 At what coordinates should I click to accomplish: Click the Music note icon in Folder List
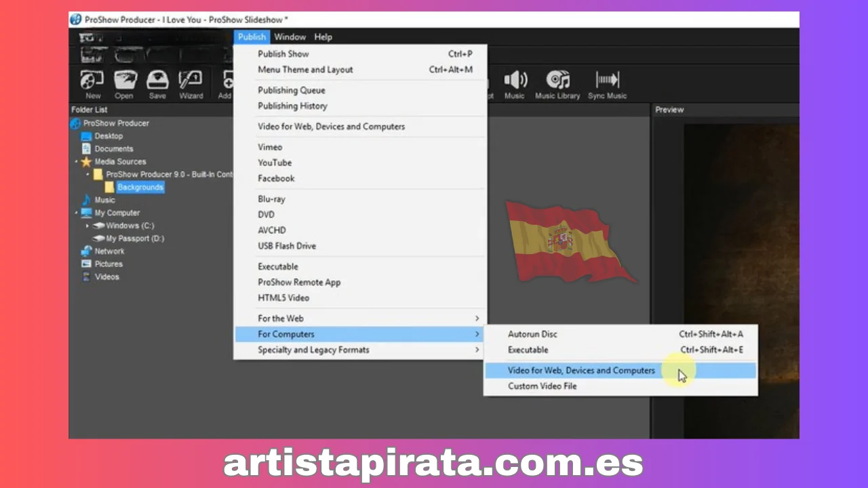pos(86,200)
